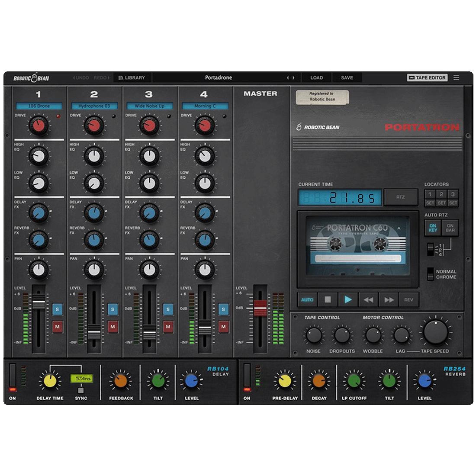Click the delay Feedback knob

tap(121, 381)
